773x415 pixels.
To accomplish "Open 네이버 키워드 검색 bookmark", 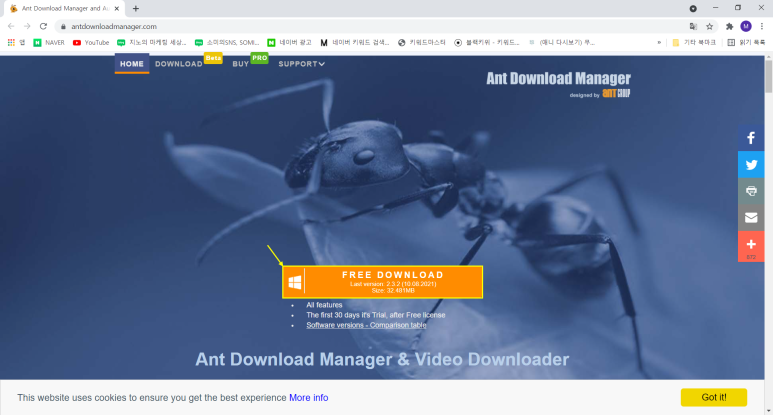I will pyautogui.click(x=354, y=43).
